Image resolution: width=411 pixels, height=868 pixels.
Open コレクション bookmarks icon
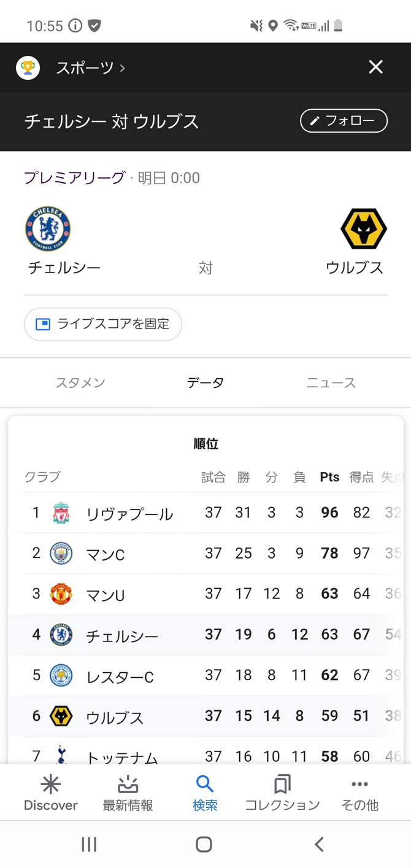click(282, 785)
